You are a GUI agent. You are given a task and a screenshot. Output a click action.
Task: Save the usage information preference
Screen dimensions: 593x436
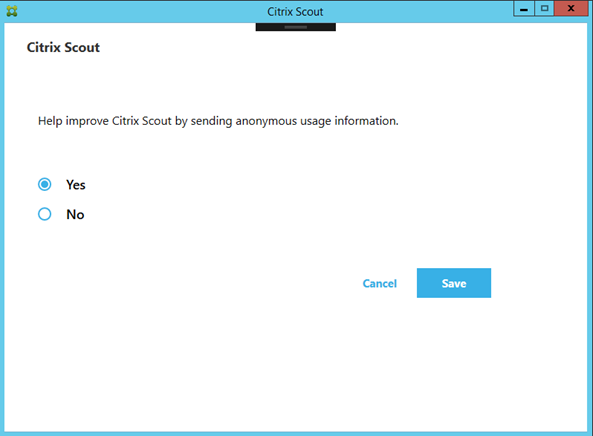(x=454, y=283)
